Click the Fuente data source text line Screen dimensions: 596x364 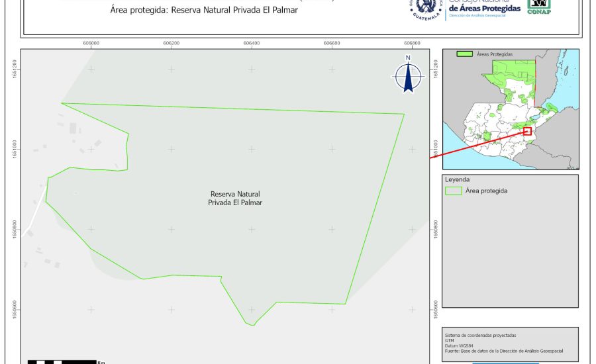point(504,351)
